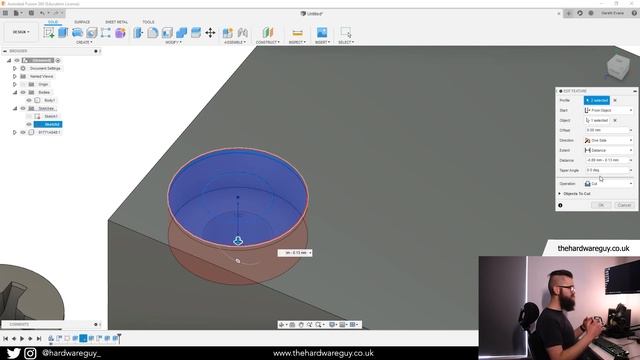Click the Select tool icon
Viewport: 640px width, 360px height.
(346, 33)
